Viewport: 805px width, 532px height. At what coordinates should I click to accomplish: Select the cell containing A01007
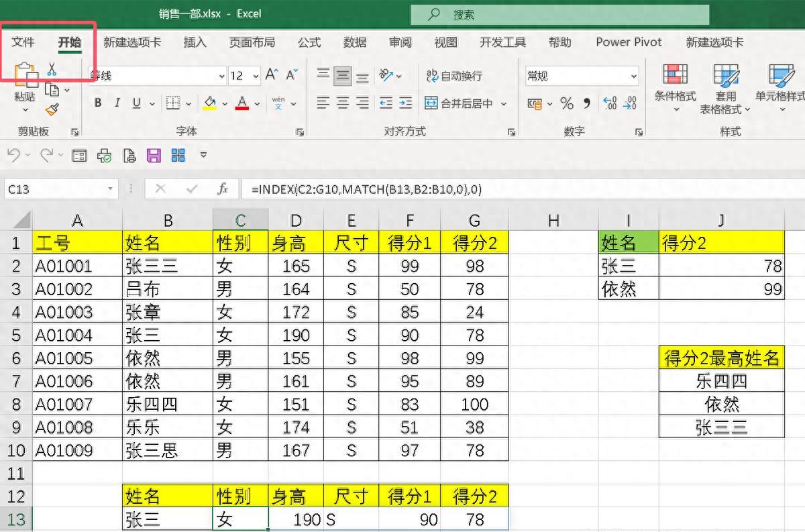pos(78,404)
